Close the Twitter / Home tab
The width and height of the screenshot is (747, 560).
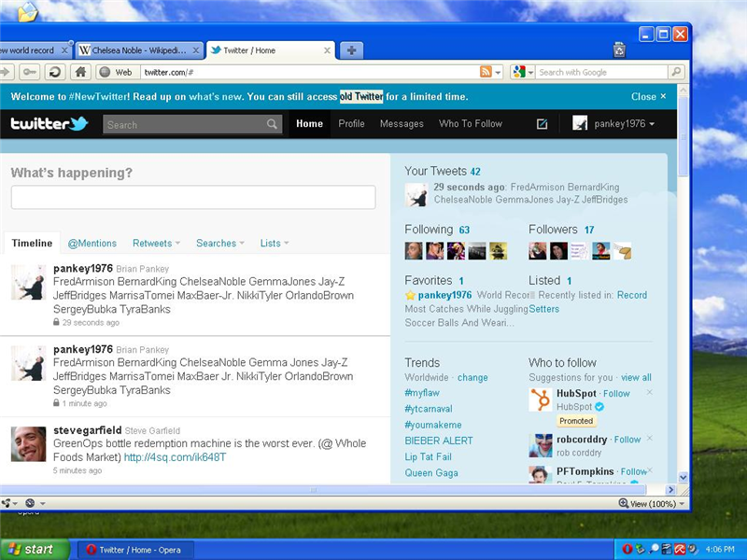327,50
